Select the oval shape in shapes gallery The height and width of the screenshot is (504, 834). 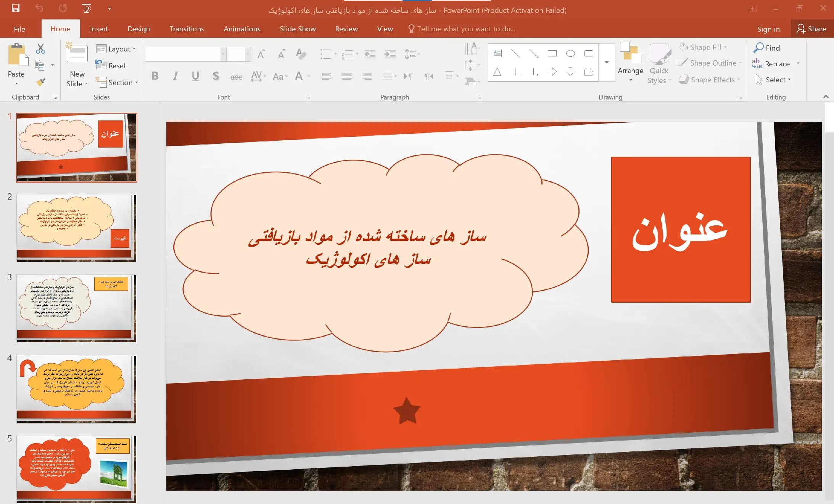tap(570, 53)
